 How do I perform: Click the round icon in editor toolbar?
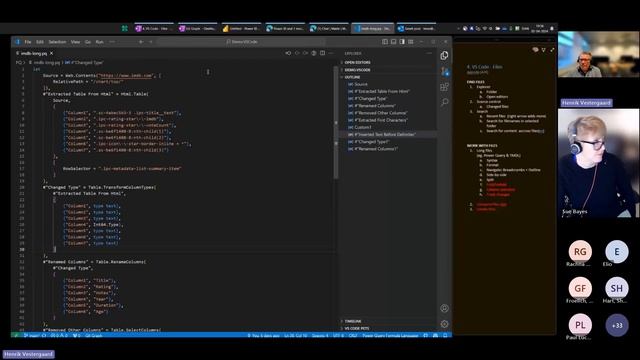(x=314, y=53)
